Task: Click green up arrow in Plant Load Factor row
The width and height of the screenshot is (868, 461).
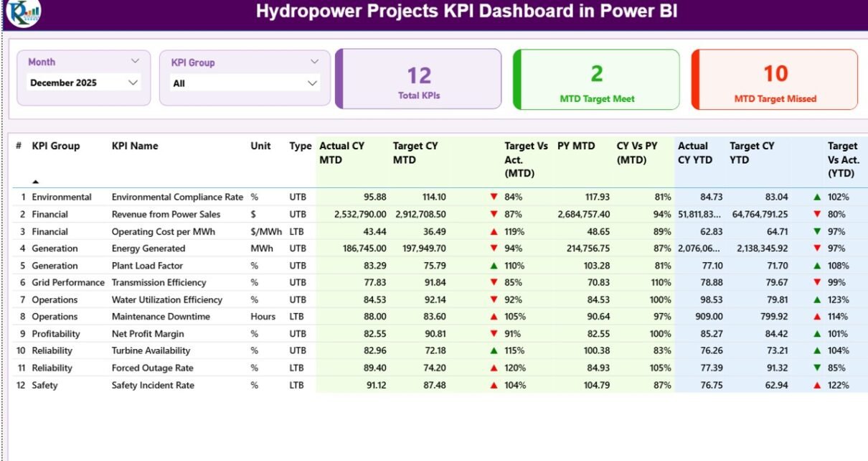Action: pos(494,266)
